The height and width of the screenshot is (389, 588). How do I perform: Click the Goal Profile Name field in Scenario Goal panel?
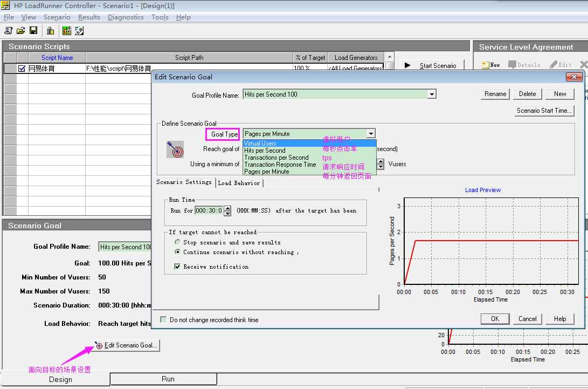(x=124, y=247)
